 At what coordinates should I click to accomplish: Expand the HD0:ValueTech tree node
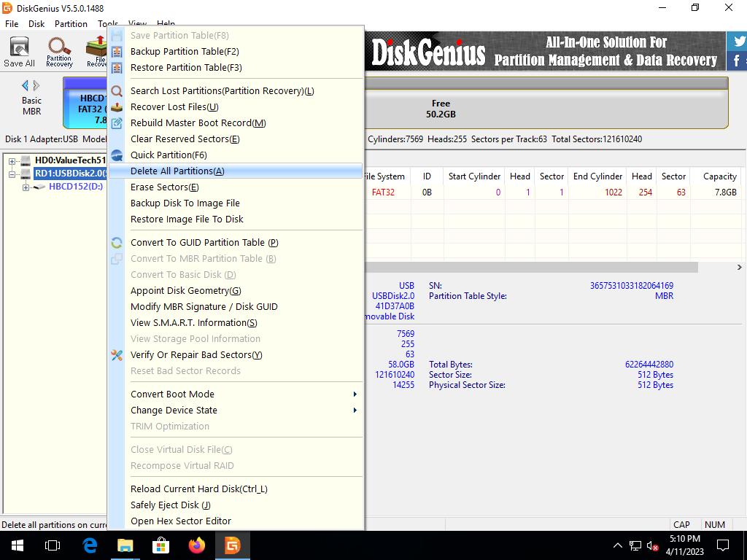12,161
